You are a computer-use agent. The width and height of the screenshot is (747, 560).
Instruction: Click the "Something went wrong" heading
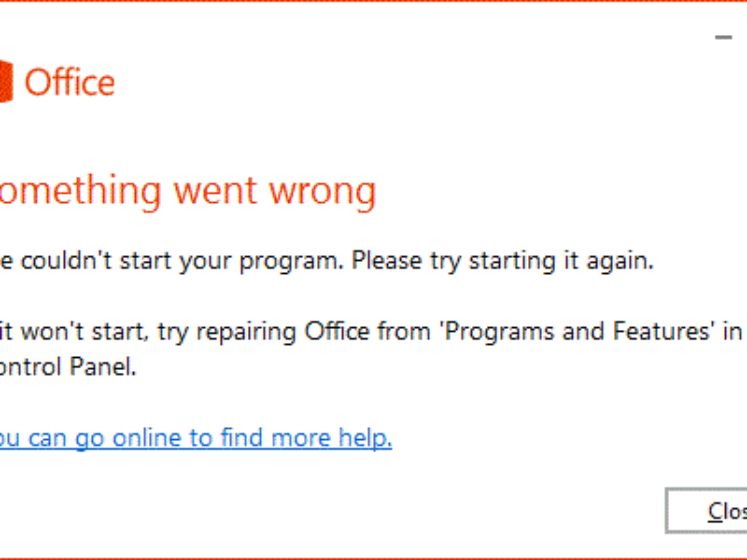(187, 191)
